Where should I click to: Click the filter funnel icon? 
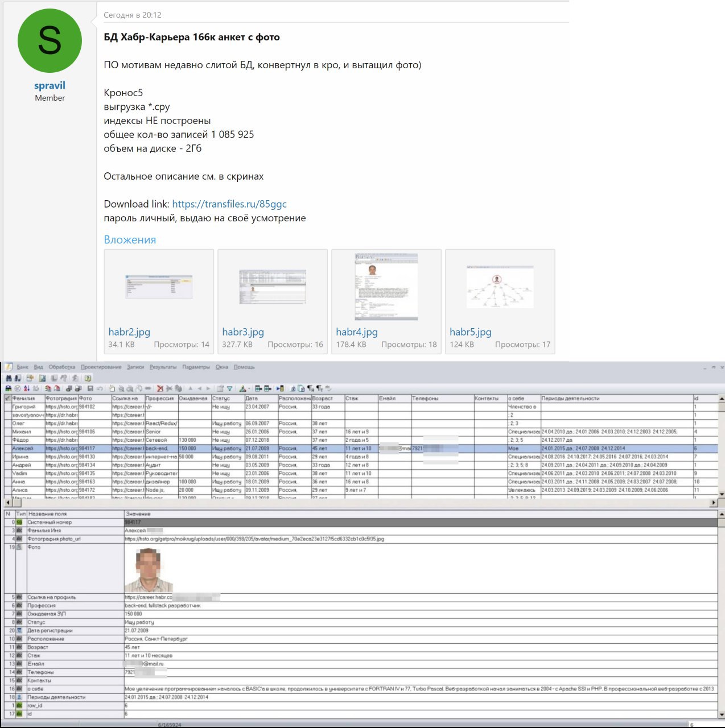click(x=229, y=388)
